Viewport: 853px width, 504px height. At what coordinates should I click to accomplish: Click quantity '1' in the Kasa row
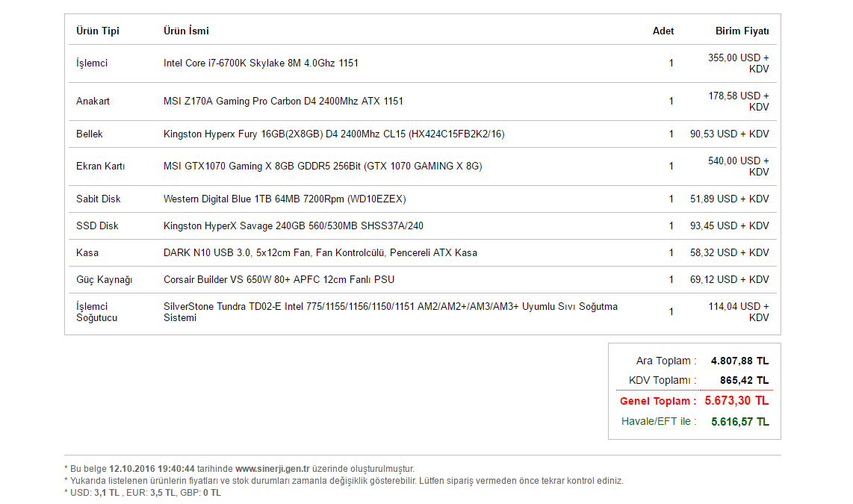point(671,253)
